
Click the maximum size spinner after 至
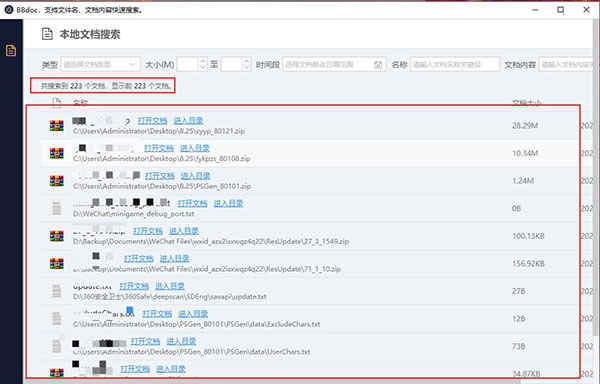pos(236,65)
